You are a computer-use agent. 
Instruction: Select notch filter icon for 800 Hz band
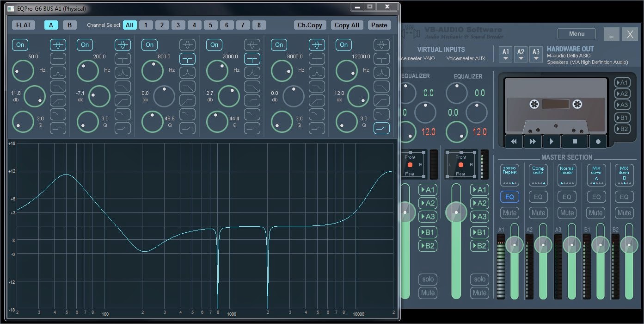tap(187, 59)
